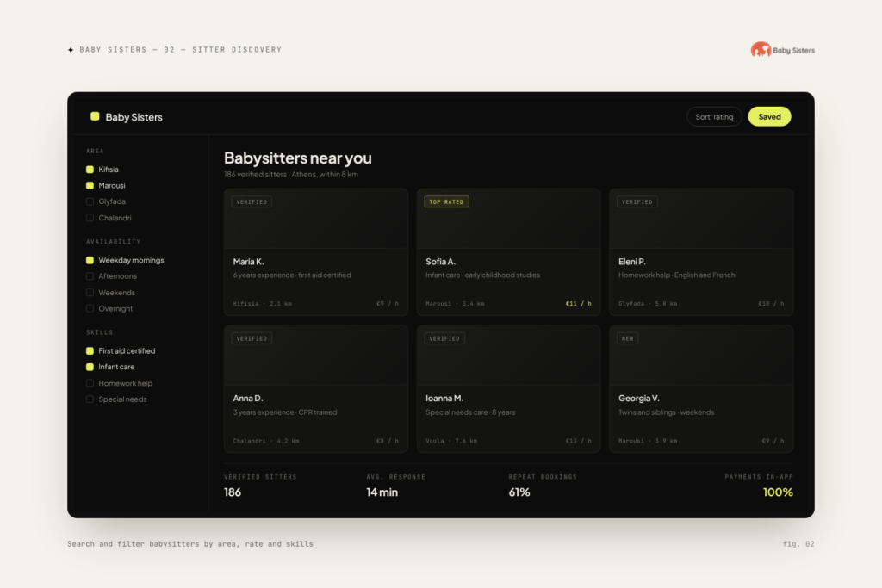Click the Baby Sisters app logo square

point(95,116)
